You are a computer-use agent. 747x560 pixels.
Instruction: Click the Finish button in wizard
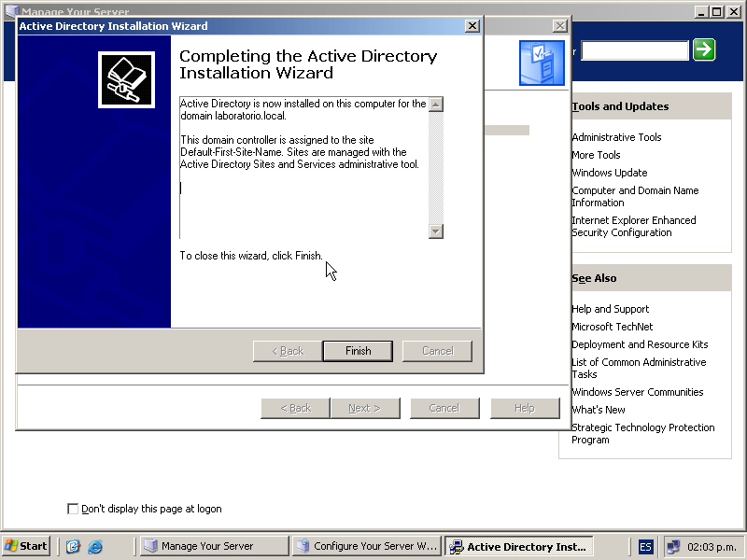[x=358, y=351]
